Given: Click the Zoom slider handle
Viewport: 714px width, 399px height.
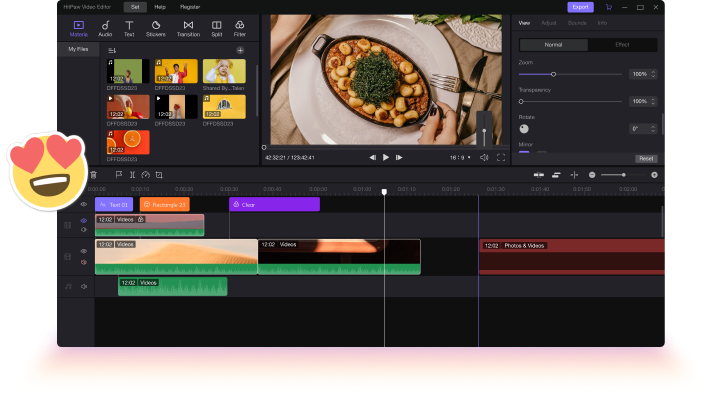Looking at the screenshot, I should 553,74.
